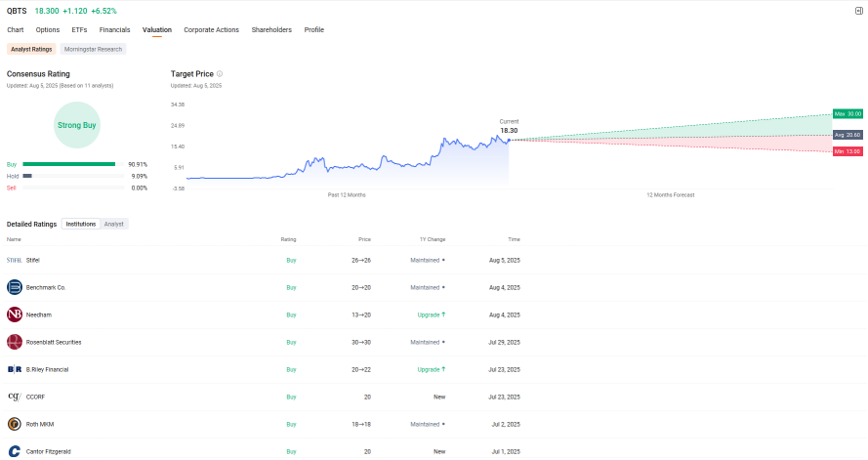Click the B.Riley Financial logo icon
The width and height of the screenshot is (868, 460).
coord(15,369)
